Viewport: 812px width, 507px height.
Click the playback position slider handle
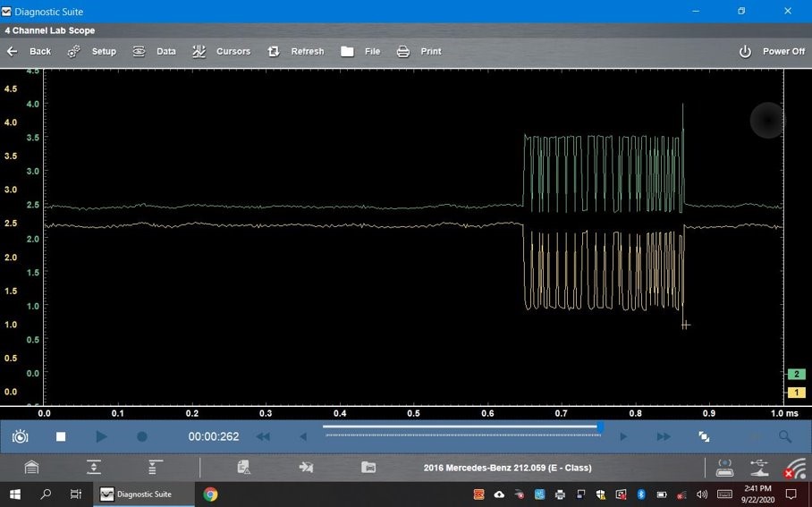tap(600, 427)
